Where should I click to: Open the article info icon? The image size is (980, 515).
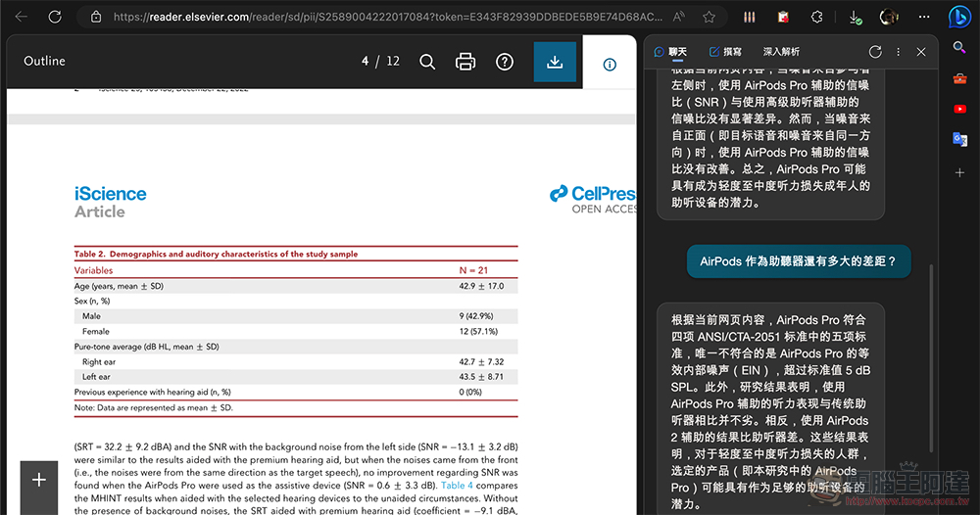click(x=610, y=65)
